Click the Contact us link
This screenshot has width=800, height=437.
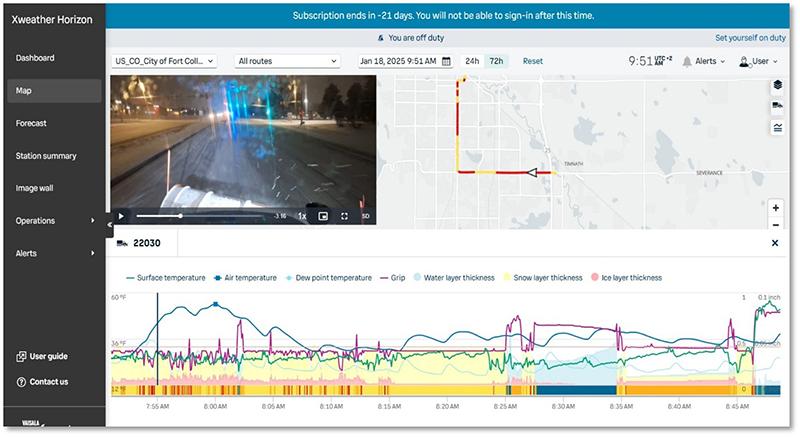[42, 381]
